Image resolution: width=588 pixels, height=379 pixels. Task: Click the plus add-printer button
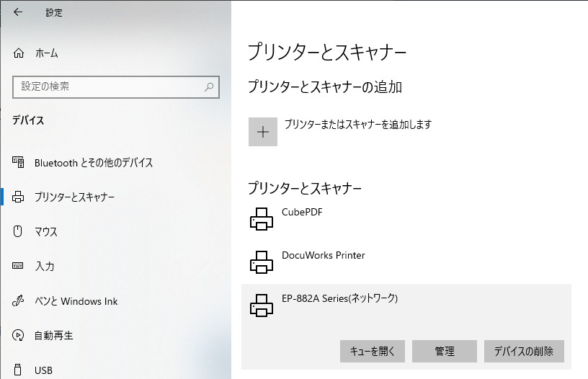(263, 132)
